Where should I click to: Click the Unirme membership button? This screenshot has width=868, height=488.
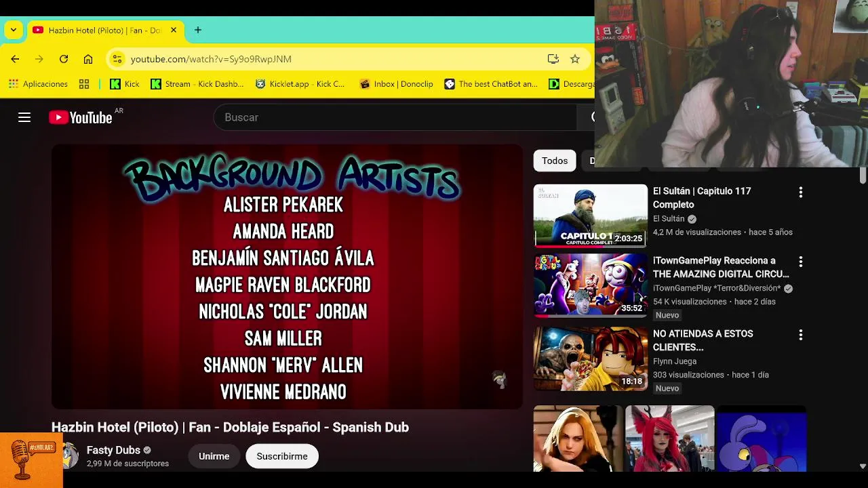(x=214, y=456)
